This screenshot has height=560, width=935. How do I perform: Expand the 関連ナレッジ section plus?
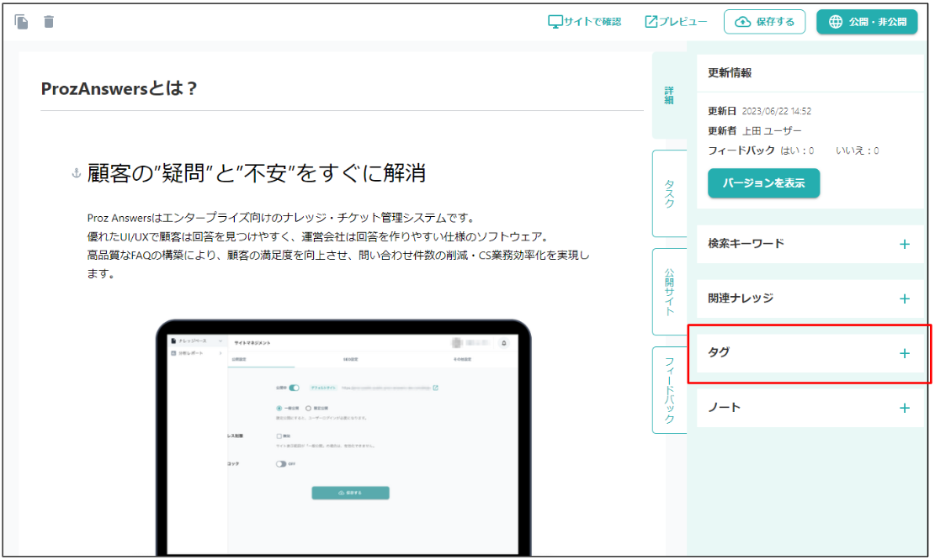(905, 299)
